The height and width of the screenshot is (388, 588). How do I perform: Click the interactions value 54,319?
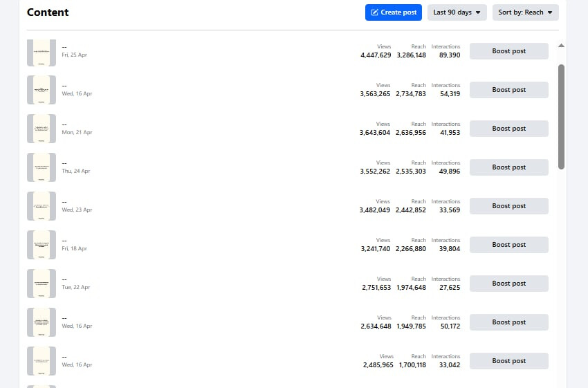(450, 94)
